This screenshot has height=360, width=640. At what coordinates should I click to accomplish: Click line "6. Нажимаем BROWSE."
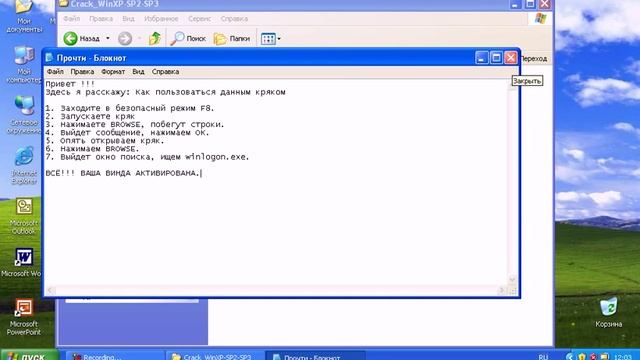tap(92, 149)
